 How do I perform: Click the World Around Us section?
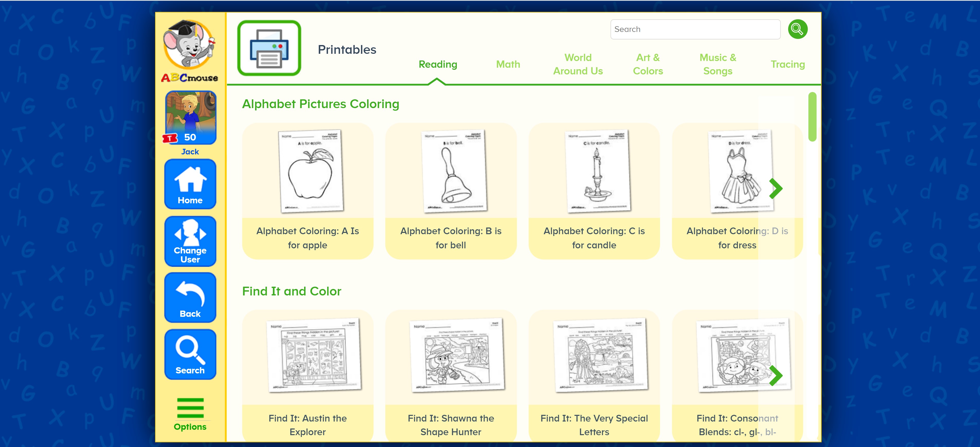pos(577,64)
